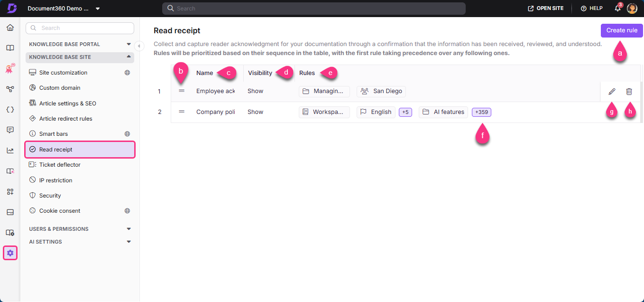Open the Dashboard home icon in the sidebar
644x302 pixels.
pos(10,28)
